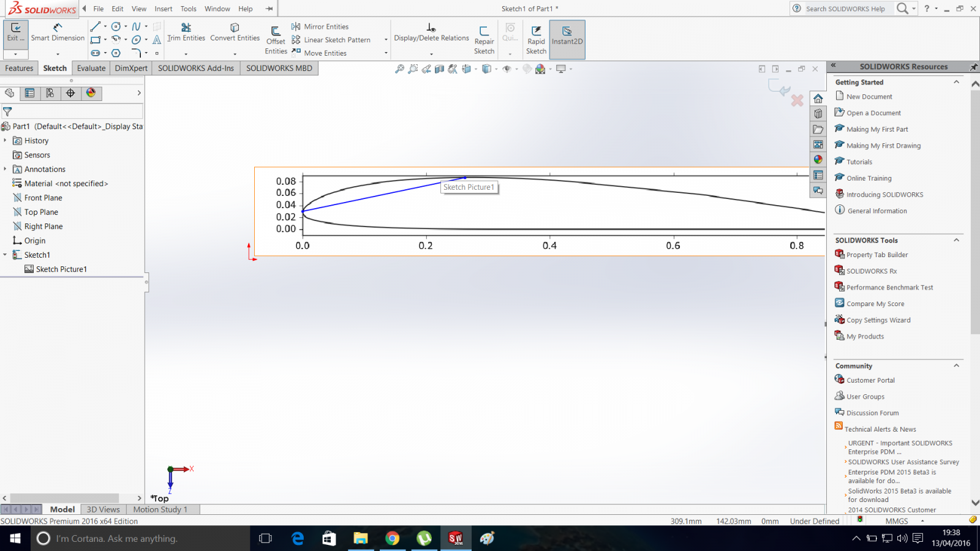980x551 pixels.
Task: Open the FeatureManager design tree tab
Action: 9,93
